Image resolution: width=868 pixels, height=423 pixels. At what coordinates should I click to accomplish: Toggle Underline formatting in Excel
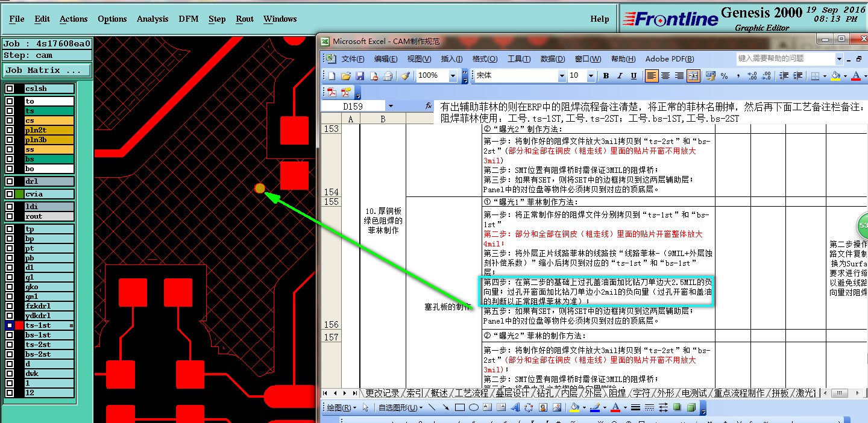[x=634, y=76]
